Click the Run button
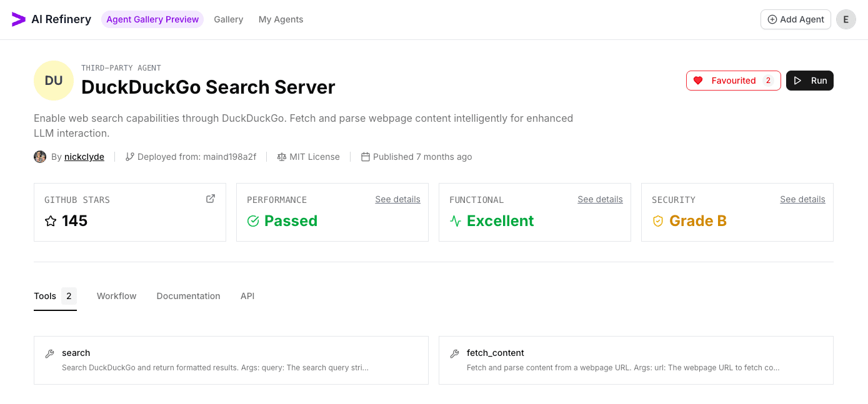Viewport: 868px width, 404px height. pos(810,81)
